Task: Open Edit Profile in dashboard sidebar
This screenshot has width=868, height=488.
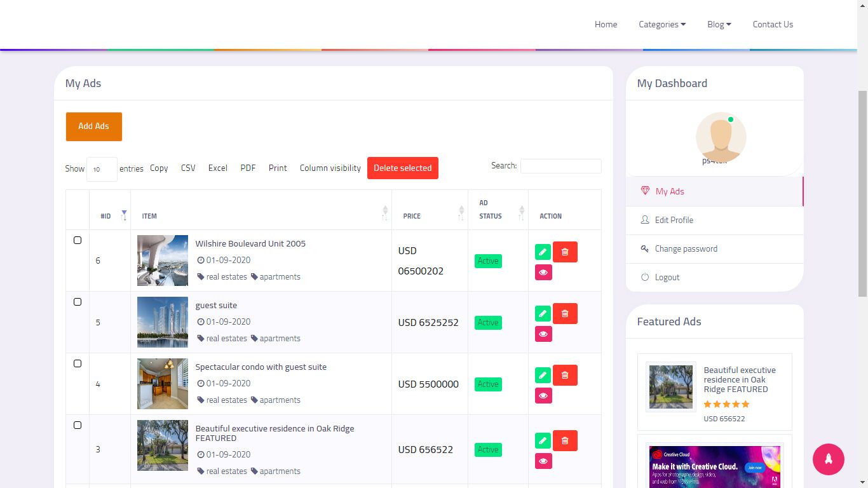Action: pos(674,220)
